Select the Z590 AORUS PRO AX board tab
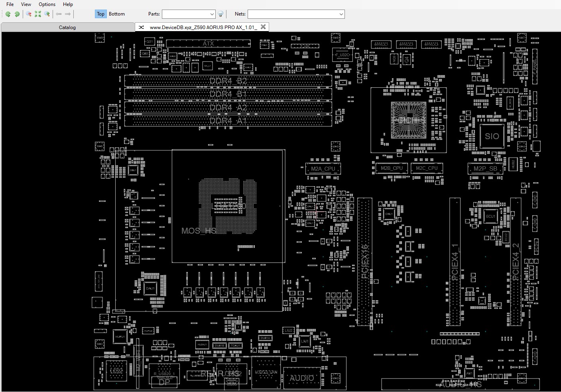 click(203, 27)
